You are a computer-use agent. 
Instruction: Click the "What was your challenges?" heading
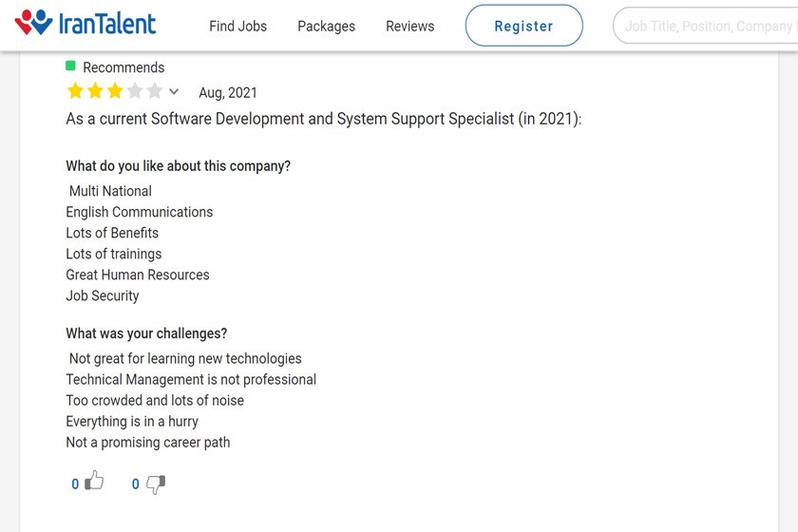[146, 333]
